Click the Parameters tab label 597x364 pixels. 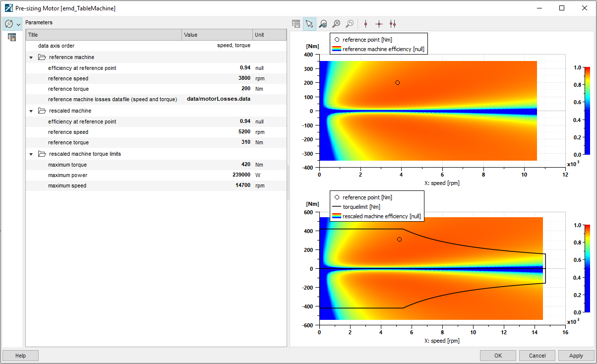coord(39,22)
